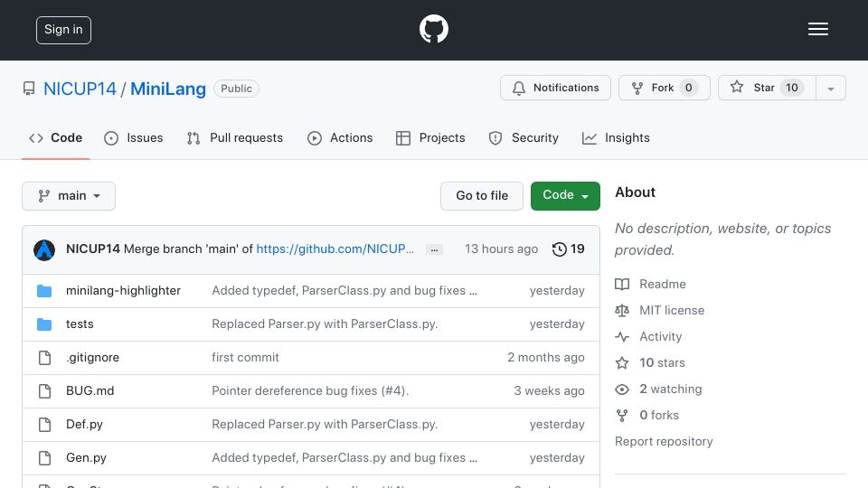This screenshot has width=868, height=488.
Task: Open the Def.py file
Action: point(84,425)
